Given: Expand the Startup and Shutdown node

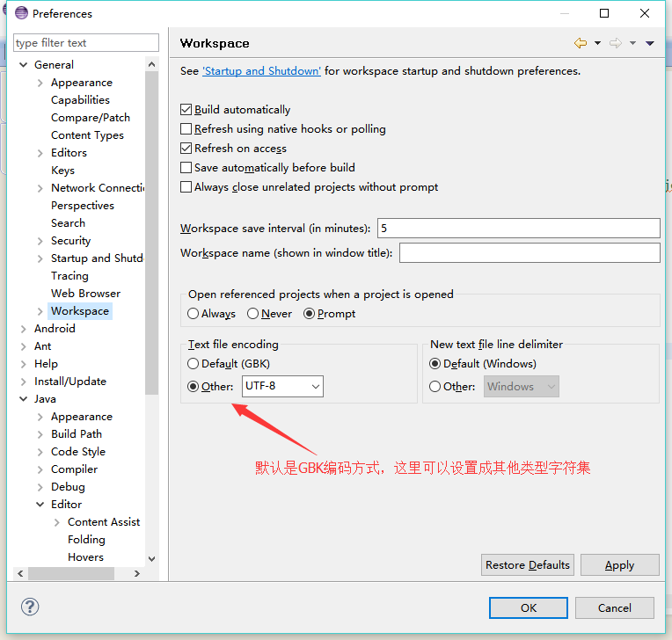Looking at the screenshot, I should (40, 258).
